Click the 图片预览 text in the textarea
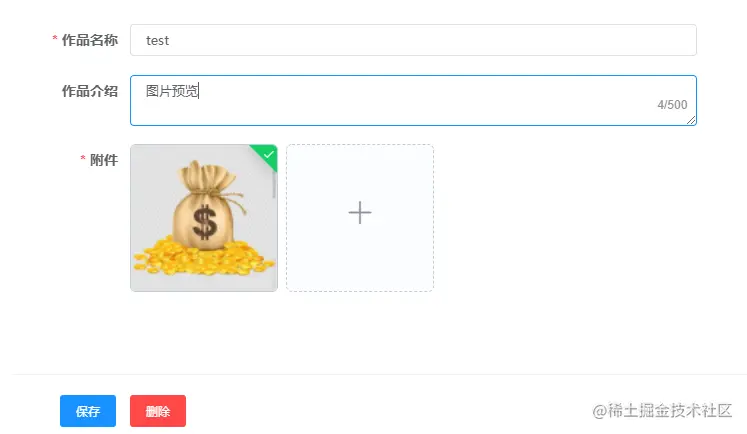This screenshot has width=747, height=434. 172,91
